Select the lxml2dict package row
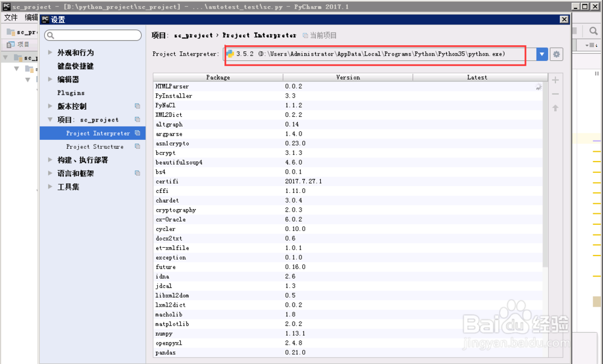 [348, 305]
